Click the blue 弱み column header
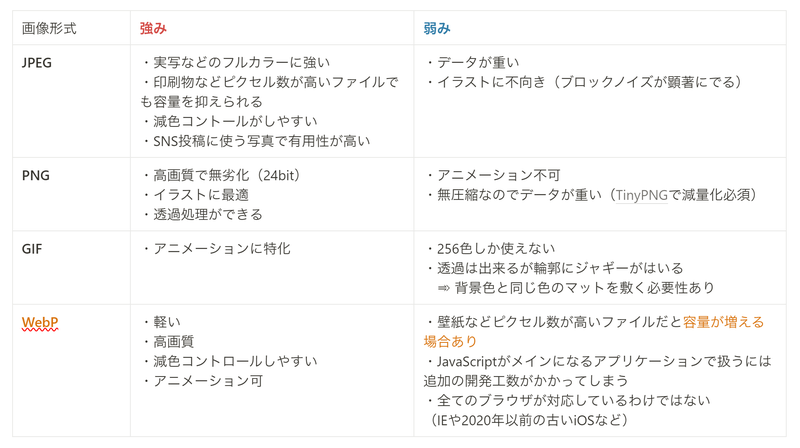The image size is (800, 448). [437, 29]
